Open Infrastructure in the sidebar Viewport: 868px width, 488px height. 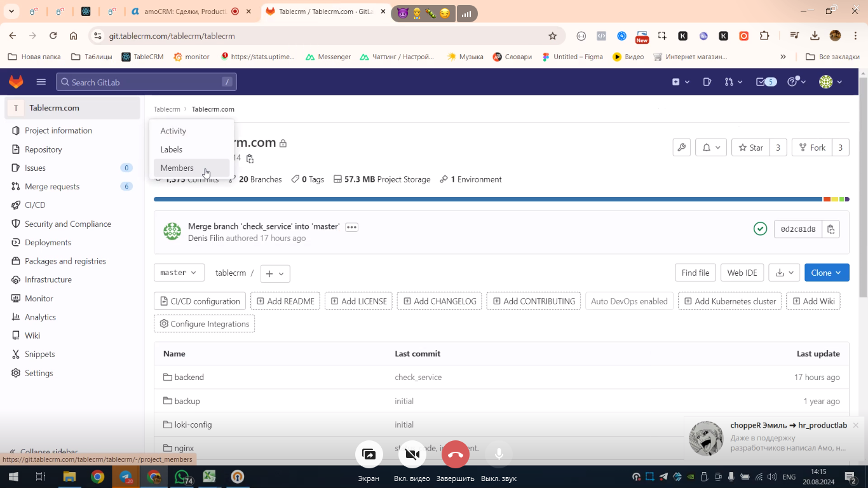pos(72,280)
